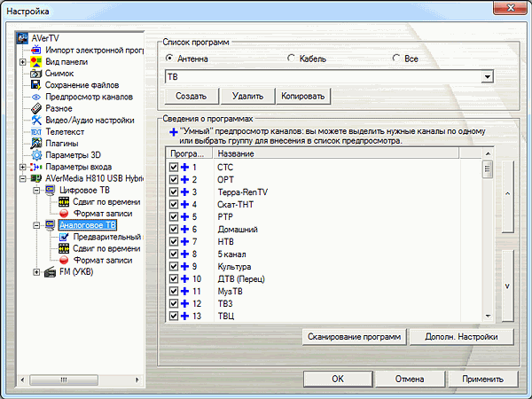Expand the FM (УКВ) tree node
Viewport: 532px width, 399px height.
tap(36, 272)
